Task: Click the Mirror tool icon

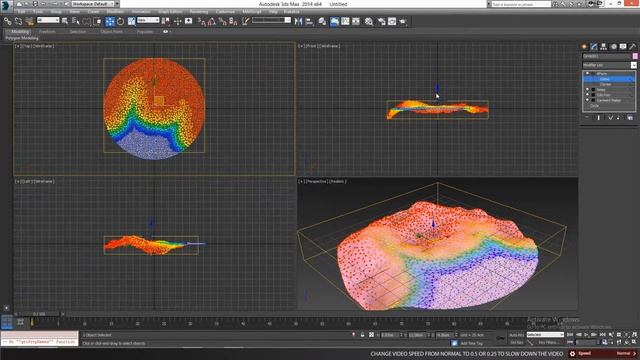Action: point(298,21)
